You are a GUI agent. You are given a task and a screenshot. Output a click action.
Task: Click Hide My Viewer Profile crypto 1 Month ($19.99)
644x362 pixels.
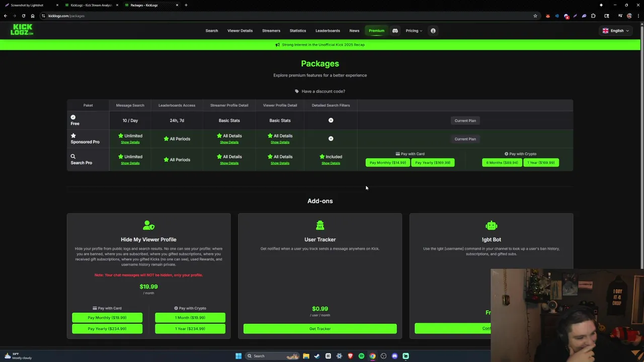(x=190, y=318)
